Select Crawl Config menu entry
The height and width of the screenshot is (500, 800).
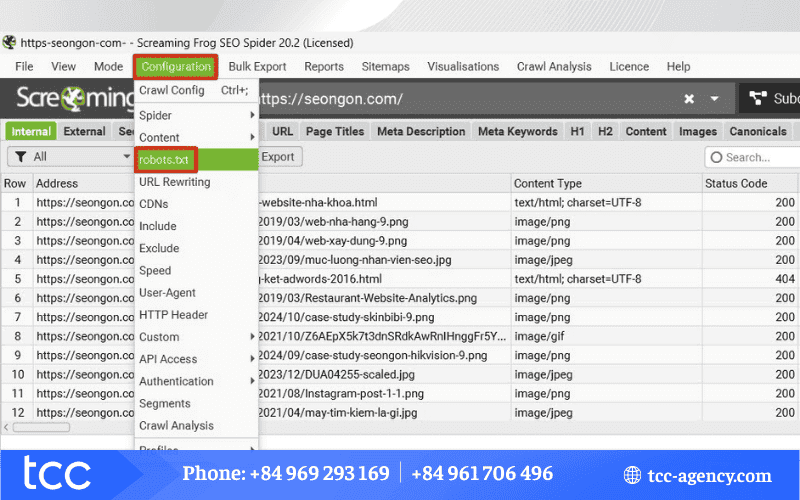pyautogui.click(x=196, y=90)
